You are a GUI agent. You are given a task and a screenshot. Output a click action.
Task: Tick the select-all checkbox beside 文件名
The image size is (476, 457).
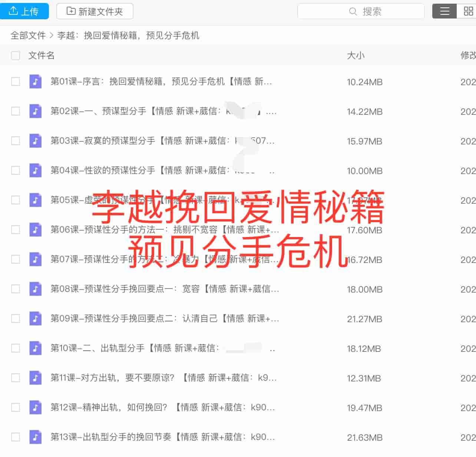point(16,56)
